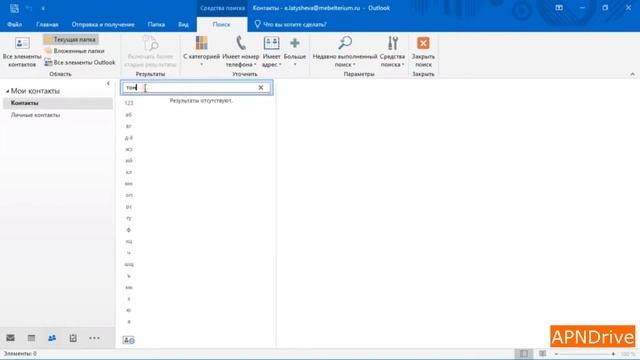Jump to 123 index
This screenshot has width=640, height=360.
point(129,103)
